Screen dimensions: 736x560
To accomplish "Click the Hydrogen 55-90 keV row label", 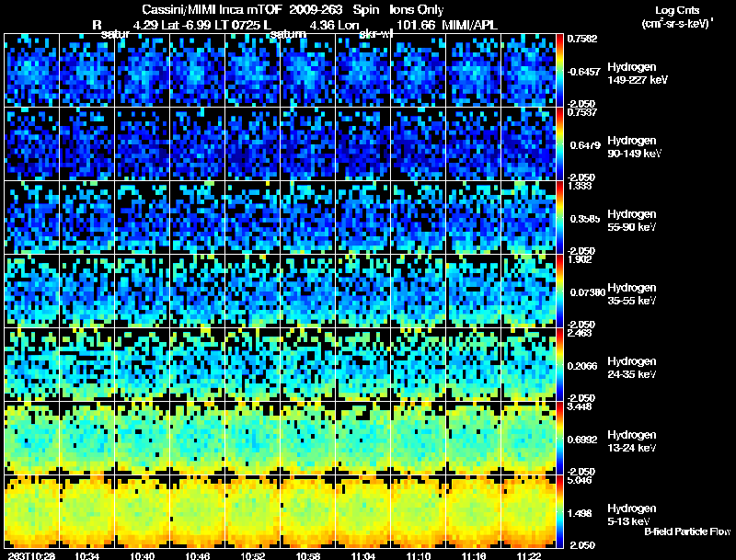I will click(632, 221).
